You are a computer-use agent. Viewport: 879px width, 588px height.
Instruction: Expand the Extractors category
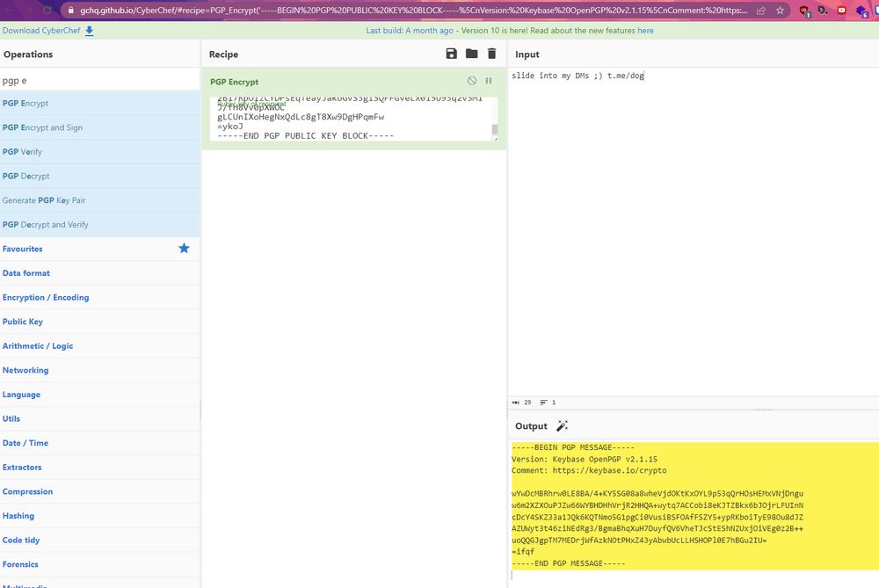click(100, 467)
